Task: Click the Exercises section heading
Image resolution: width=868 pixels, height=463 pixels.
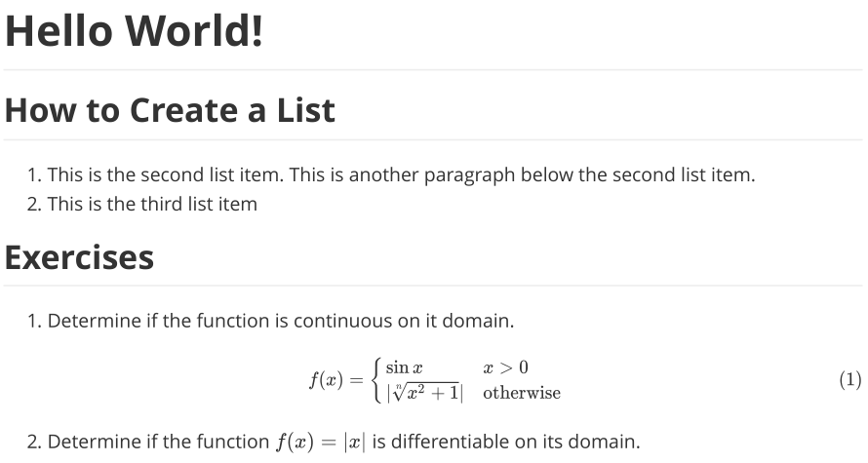Action: [79, 257]
